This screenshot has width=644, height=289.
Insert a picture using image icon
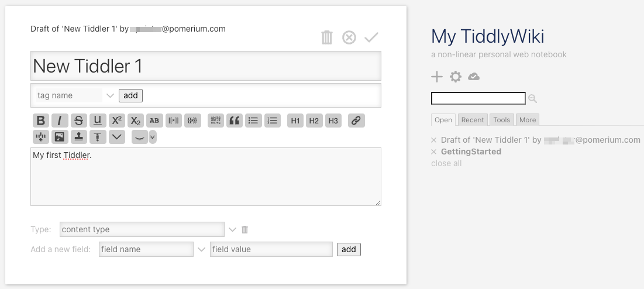coord(60,137)
